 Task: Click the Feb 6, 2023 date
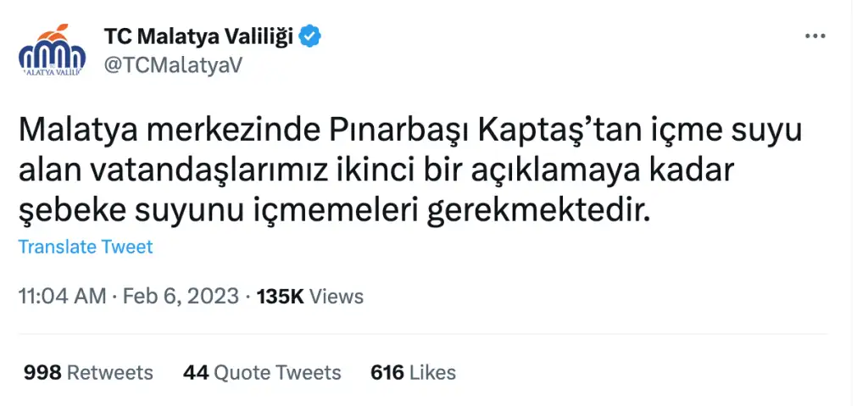point(181,297)
